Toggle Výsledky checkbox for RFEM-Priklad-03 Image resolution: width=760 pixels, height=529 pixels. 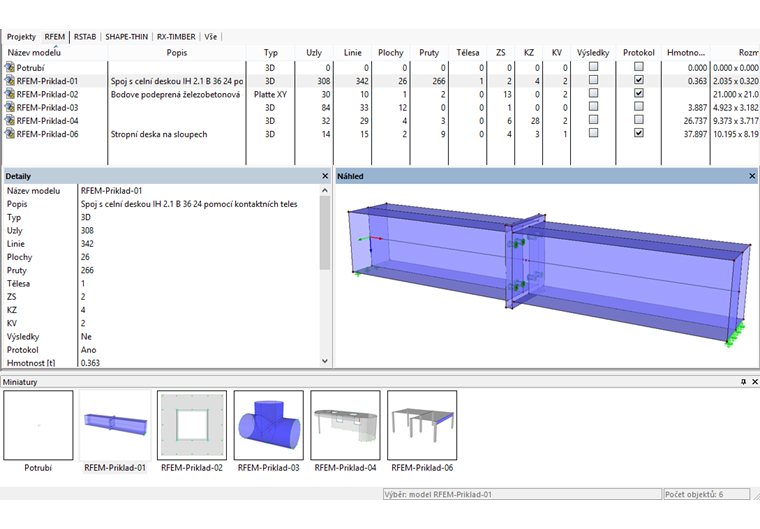coord(593,106)
